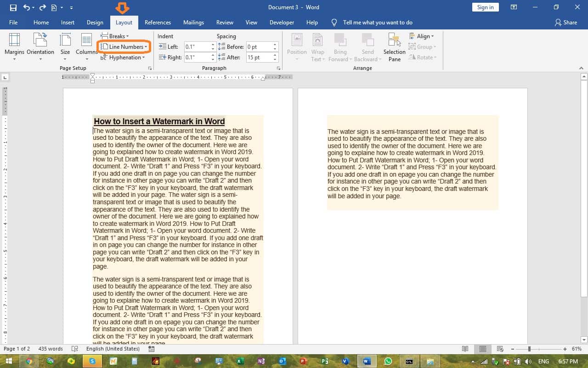The width and height of the screenshot is (588, 368).
Task: Open the Orientation options
Action: click(40, 47)
